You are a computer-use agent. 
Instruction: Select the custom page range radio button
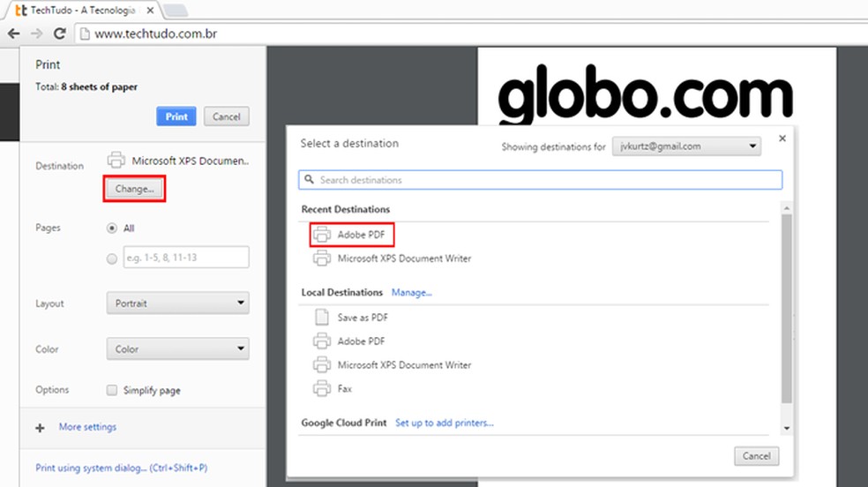[x=112, y=258]
